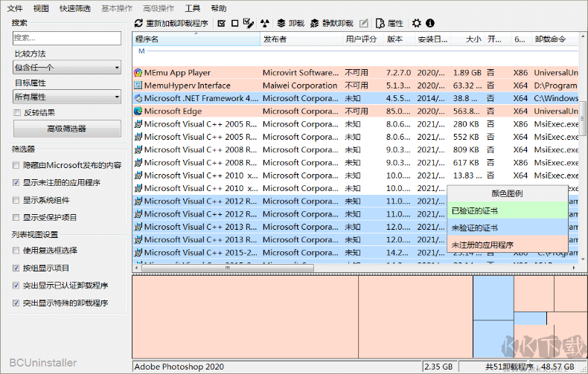Toggle 隐藏由Microsoft发布的内容 checkbox
Viewport: 588px width, 374px height.
coord(17,165)
